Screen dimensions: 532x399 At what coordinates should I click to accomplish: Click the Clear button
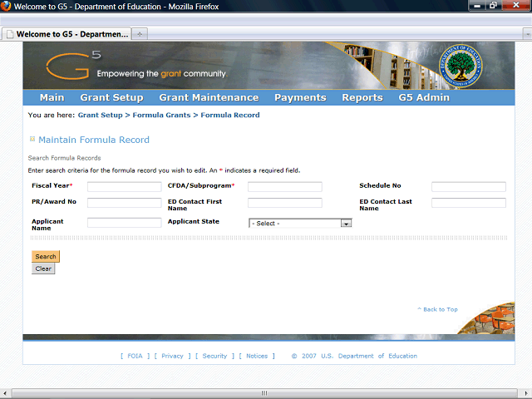43,268
